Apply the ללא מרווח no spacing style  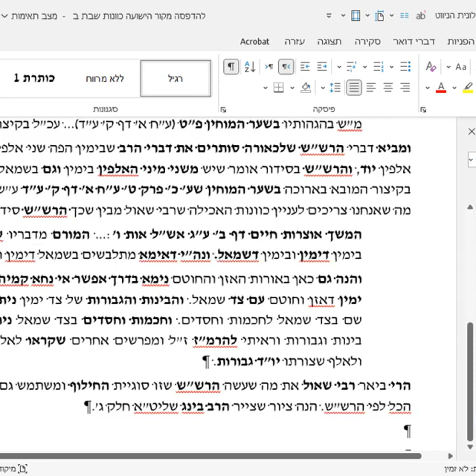pyautogui.click(x=105, y=79)
